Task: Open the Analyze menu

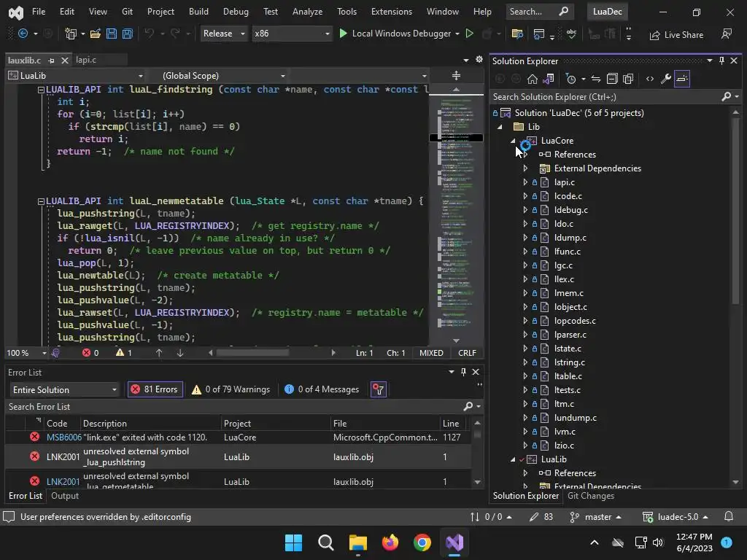Action: pos(307,12)
